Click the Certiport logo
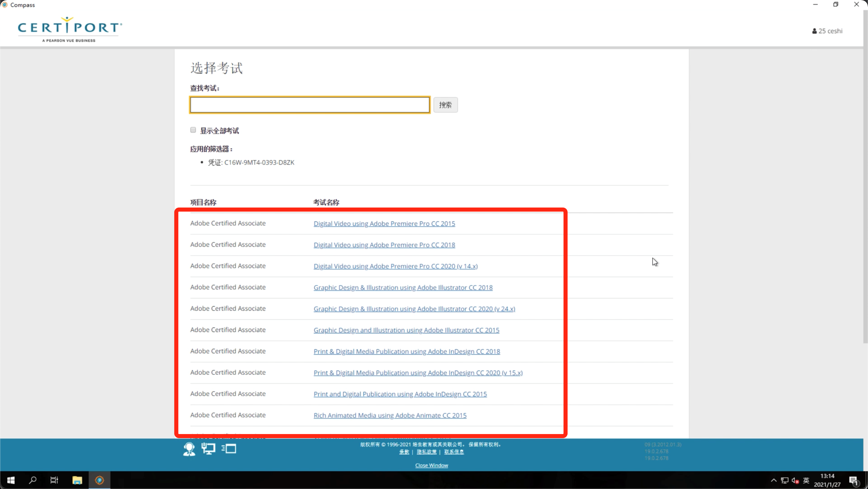Screen dimensions: 868x489 pyautogui.click(x=70, y=29)
